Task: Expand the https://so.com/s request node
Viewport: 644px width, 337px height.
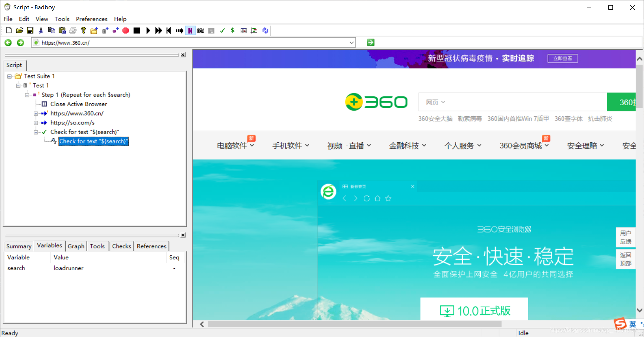Action: (x=36, y=123)
